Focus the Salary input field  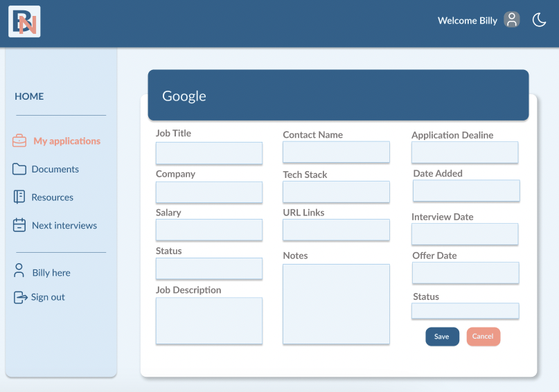[209, 230]
